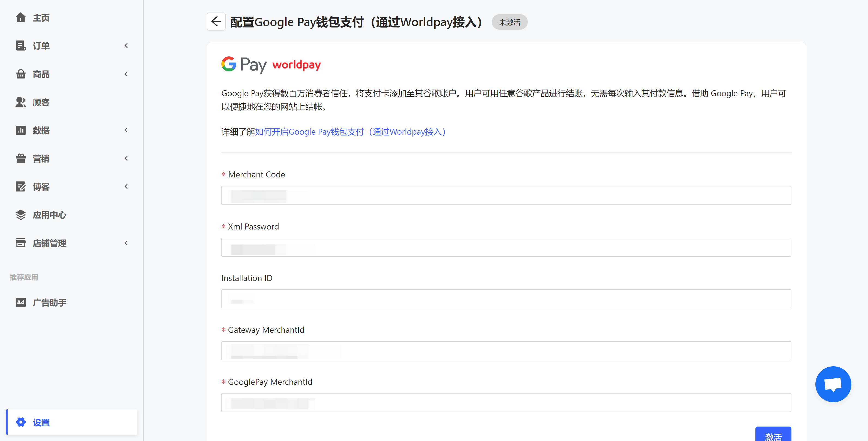Expand the 营销 submenu chevron
Screen dimensions: 868x441
126,158
